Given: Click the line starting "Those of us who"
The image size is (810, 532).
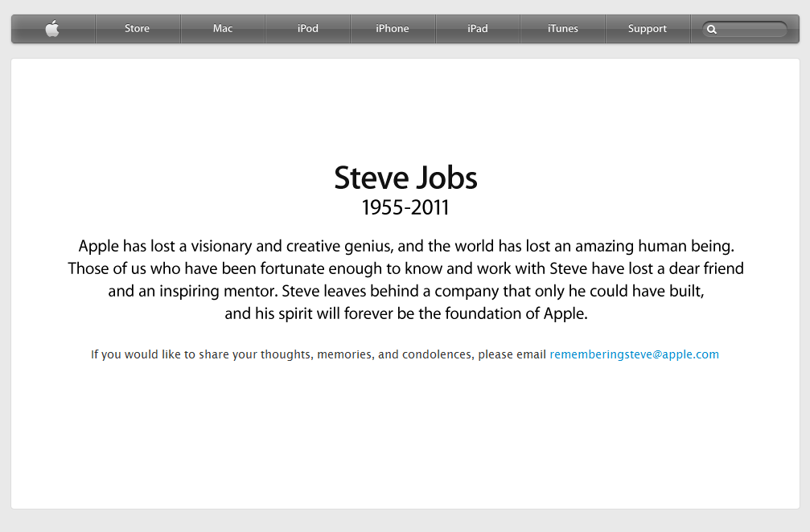Looking at the screenshot, I should [x=405, y=268].
